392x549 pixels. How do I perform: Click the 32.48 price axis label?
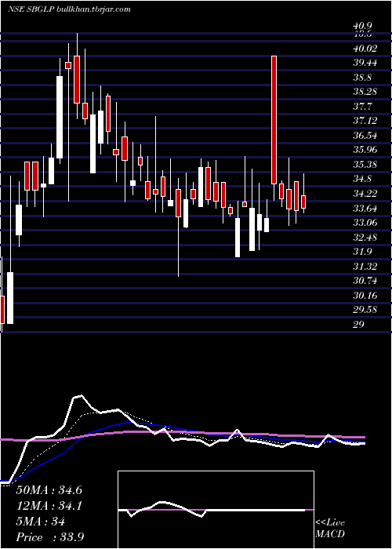[365, 238]
